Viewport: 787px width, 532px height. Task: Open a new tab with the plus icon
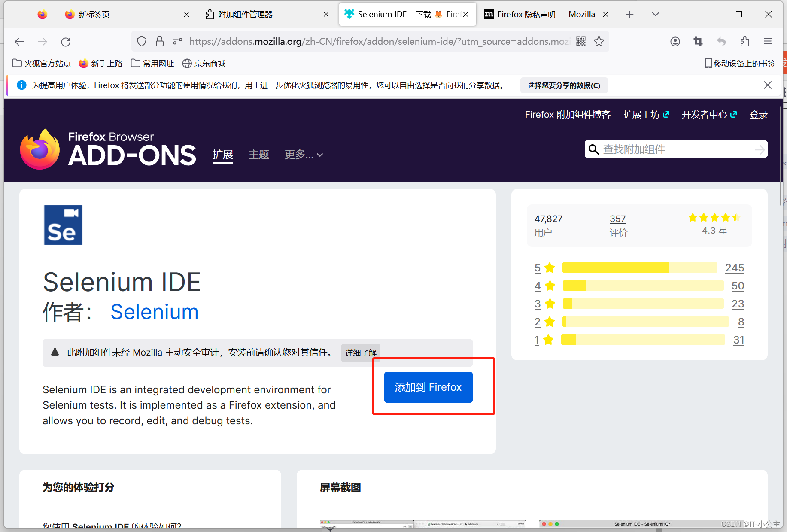pos(629,15)
